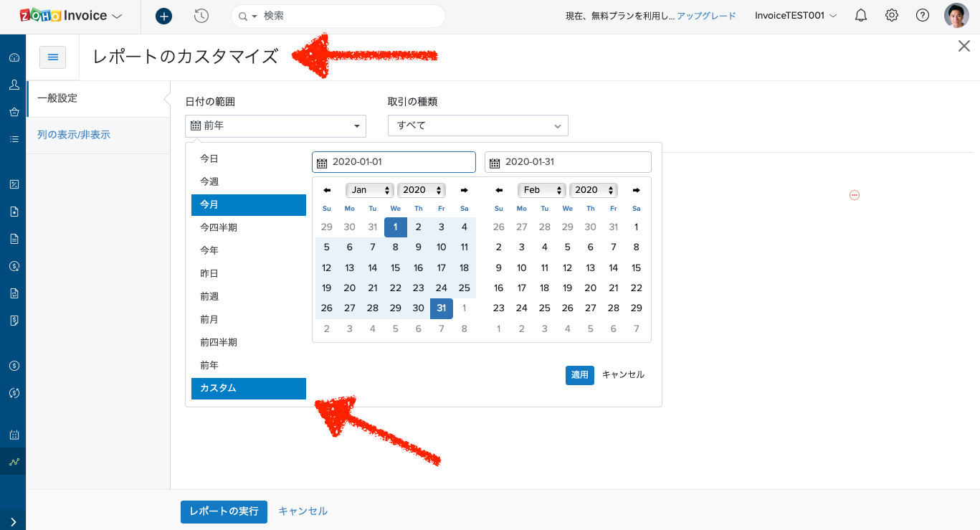Click the 2020-01-01 start date field

[x=394, y=162]
